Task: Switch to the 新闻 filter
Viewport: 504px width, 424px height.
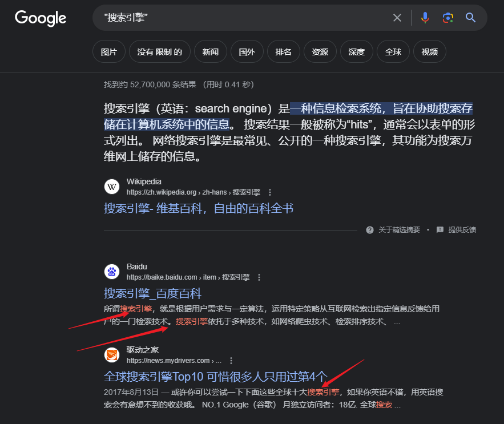Action: (x=211, y=52)
